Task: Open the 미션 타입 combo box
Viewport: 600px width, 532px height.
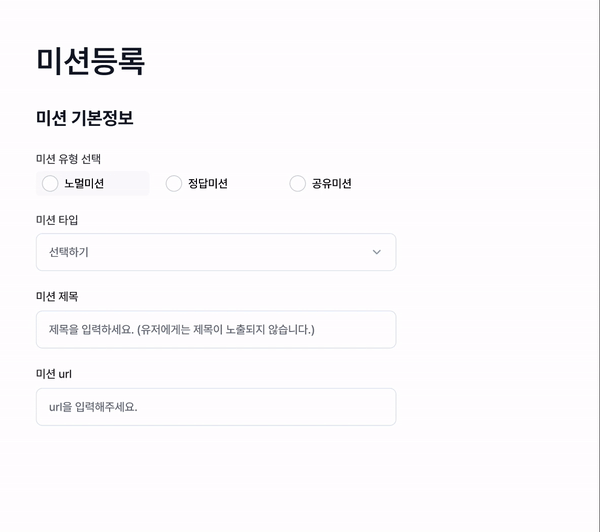Action: click(x=215, y=252)
